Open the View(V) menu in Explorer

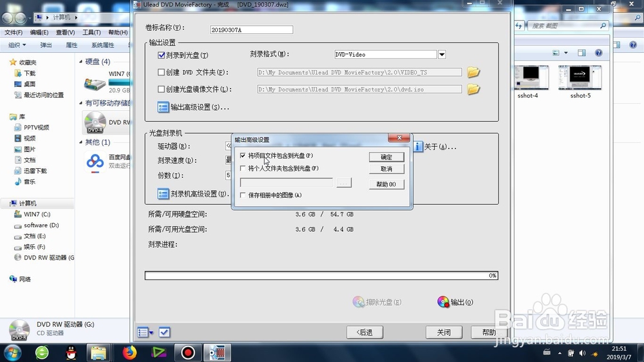(x=65, y=32)
